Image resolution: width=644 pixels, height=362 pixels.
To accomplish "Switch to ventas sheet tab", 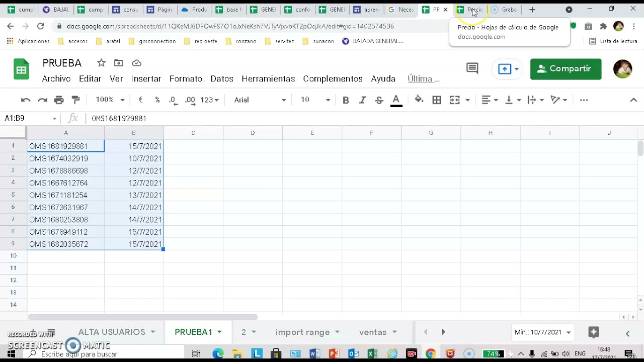I will pyautogui.click(x=373, y=332).
